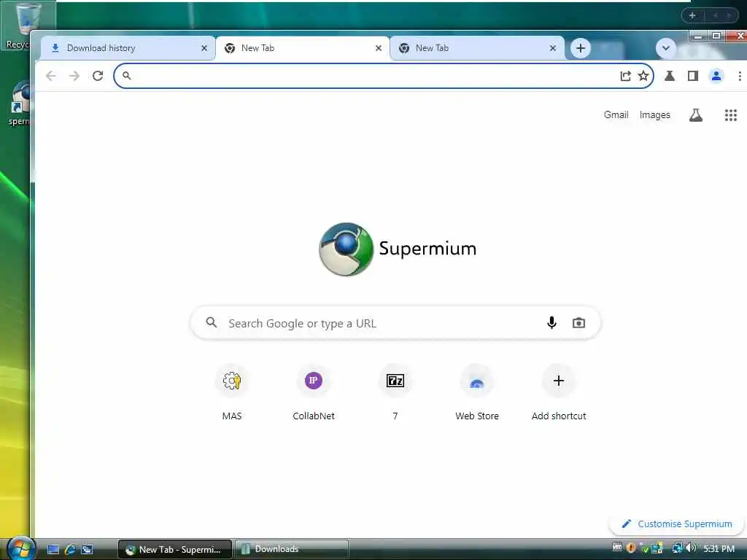Go back using the browser back arrow
747x560 pixels.
(x=51, y=76)
